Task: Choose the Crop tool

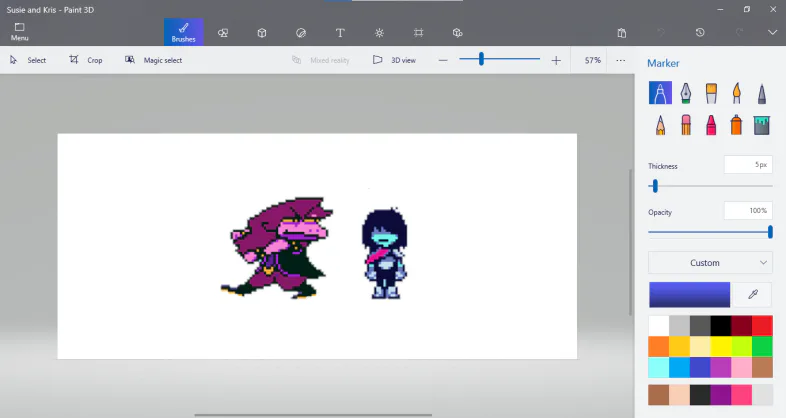Action: coord(86,60)
